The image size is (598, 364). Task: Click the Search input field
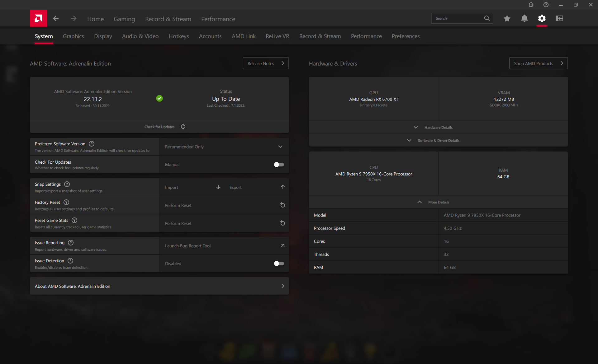(x=457, y=18)
